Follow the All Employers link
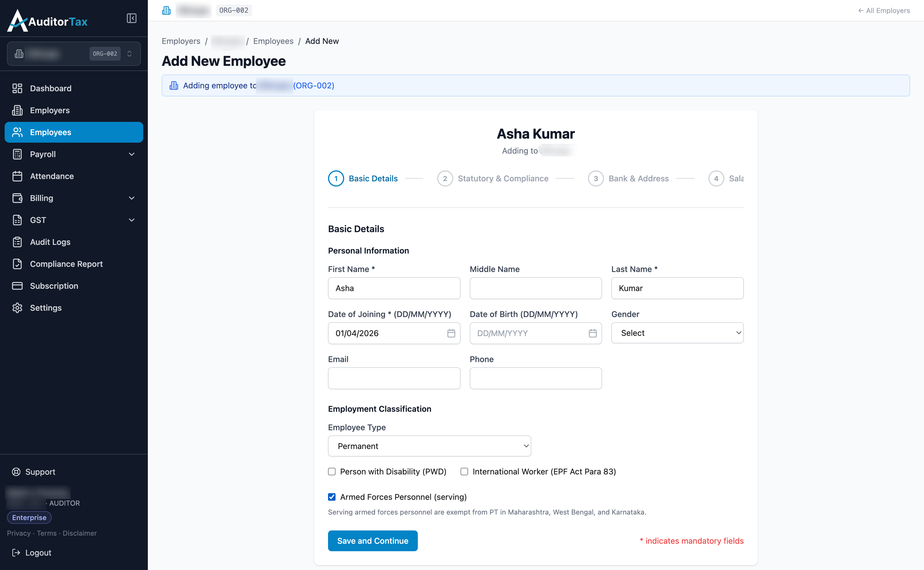The height and width of the screenshot is (570, 924). coord(884,11)
